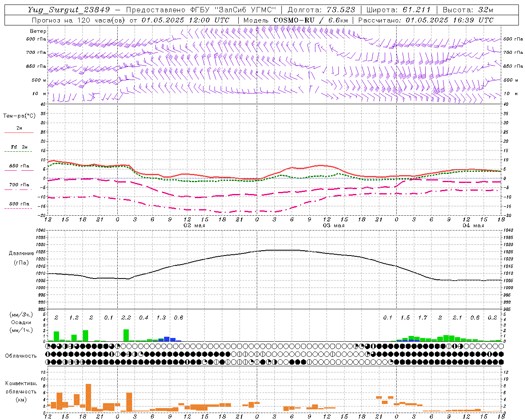
Task: Click the station title Yug_Surgut_23849
Action: 68,10
